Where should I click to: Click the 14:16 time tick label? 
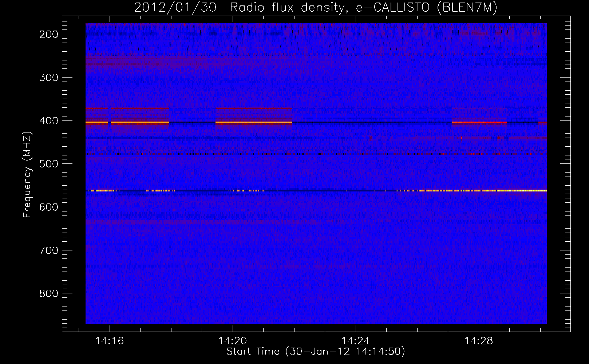(x=110, y=341)
